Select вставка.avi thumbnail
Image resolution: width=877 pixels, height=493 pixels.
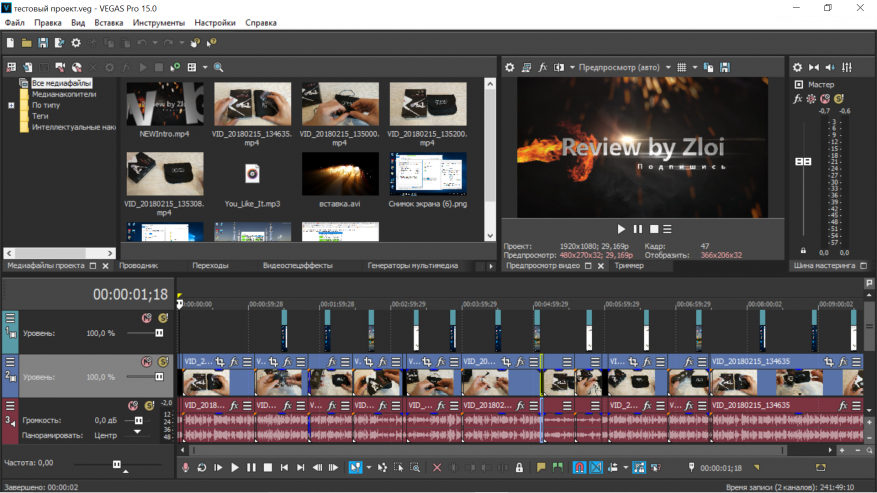[340, 173]
